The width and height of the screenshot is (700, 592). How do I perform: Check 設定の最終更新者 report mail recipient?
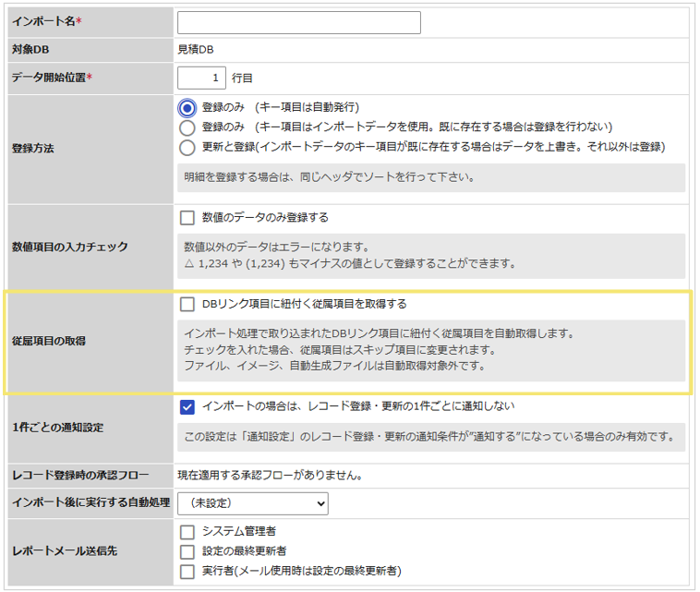187,551
